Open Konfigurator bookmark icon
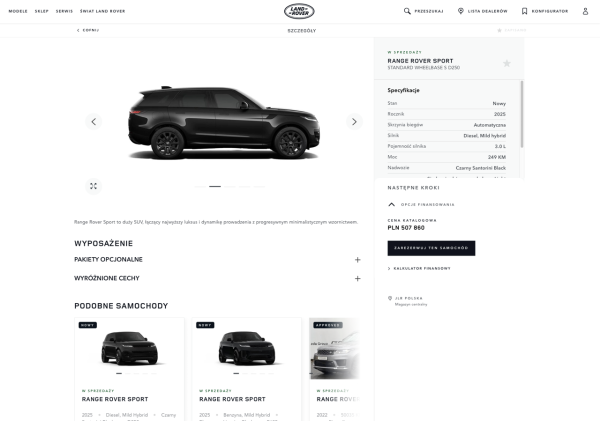The width and height of the screenshot is (600, 421). 525,11
